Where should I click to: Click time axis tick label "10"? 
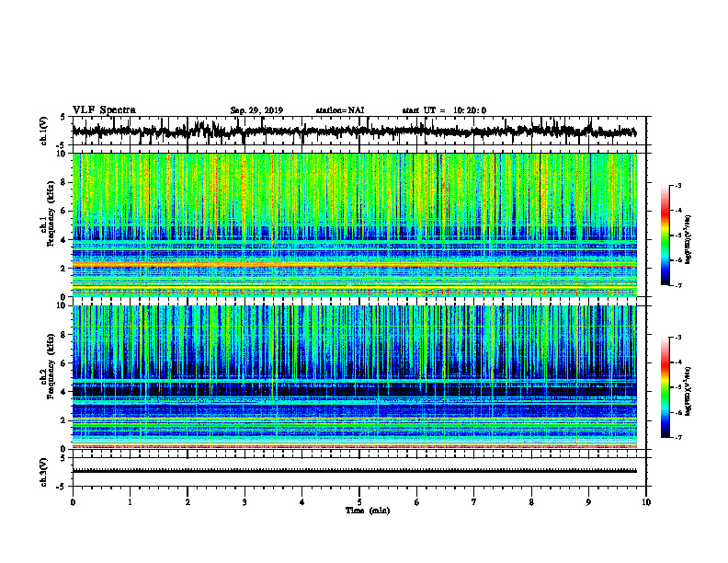point(646,502)
